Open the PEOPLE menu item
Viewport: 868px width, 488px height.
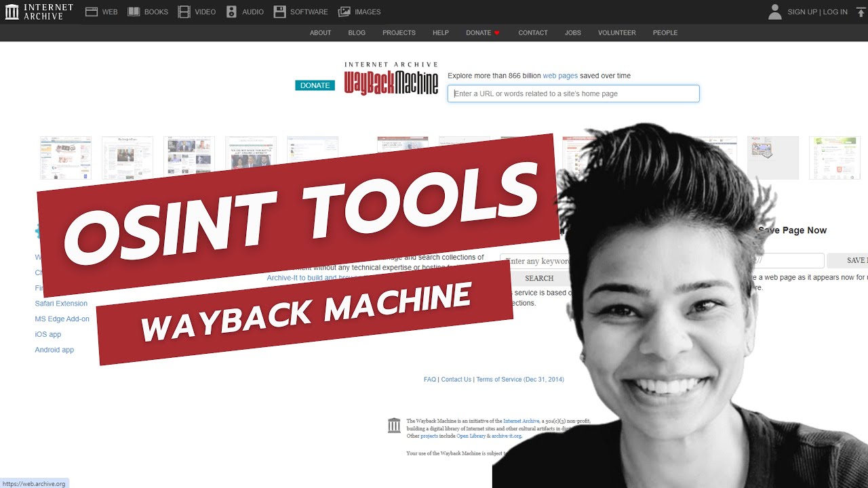665,33
